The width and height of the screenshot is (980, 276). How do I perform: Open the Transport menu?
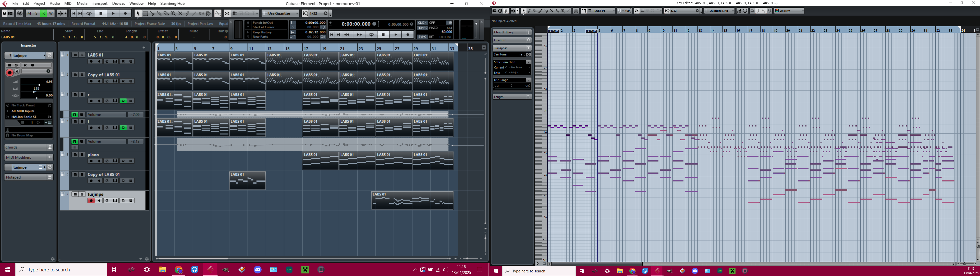point(100,3)
